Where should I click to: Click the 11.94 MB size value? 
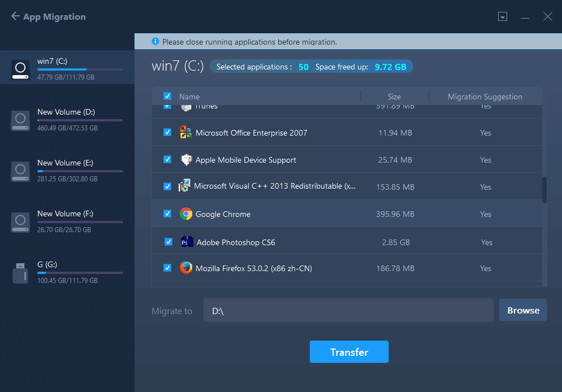click(395, 133)
